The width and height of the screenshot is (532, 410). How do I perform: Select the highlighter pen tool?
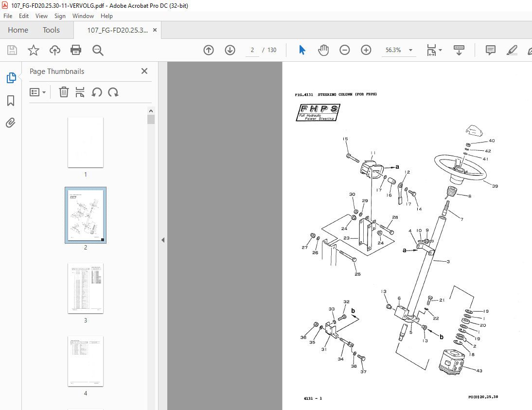pos(512,50)
